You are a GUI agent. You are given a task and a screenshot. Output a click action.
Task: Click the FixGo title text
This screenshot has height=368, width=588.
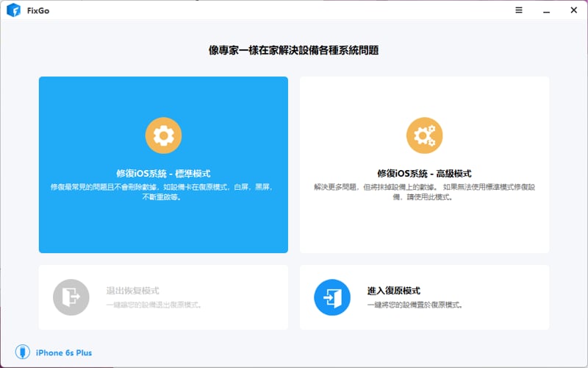coord(38,10)
